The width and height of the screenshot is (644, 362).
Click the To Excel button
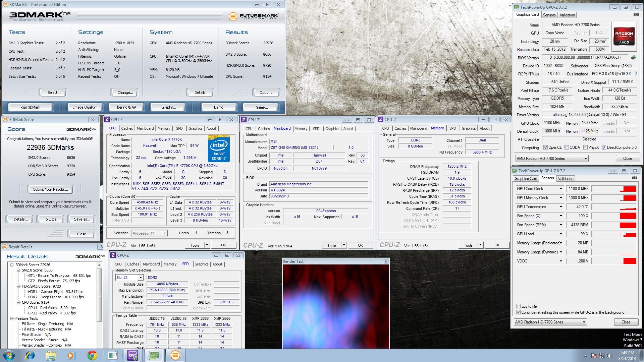click(x=51, y=219)
